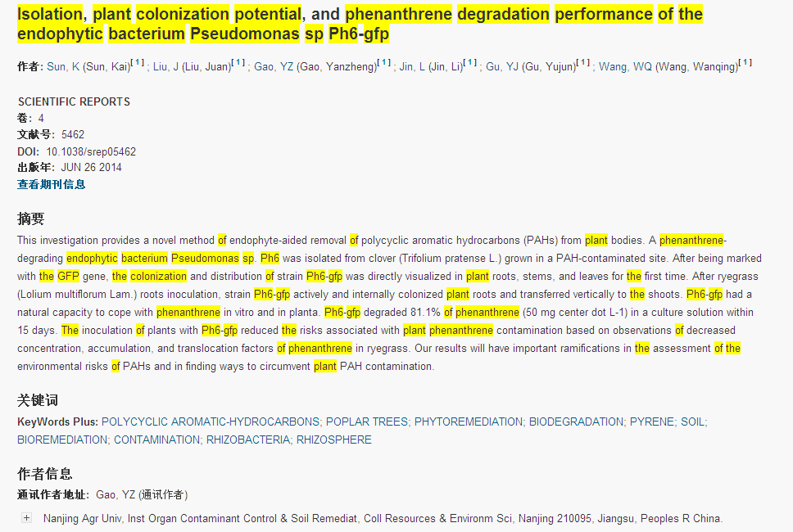Select keyword SOIL
The width and height of the screenshot is (793, 532).
(x=692, y=422)
